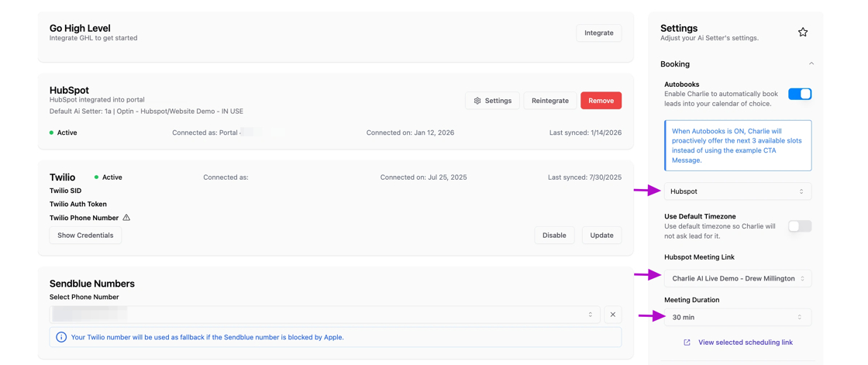This screenshot has height=365, width=868.
Task: Click the info icon in Sendblue fallback notice
Action: click(61, 337)
